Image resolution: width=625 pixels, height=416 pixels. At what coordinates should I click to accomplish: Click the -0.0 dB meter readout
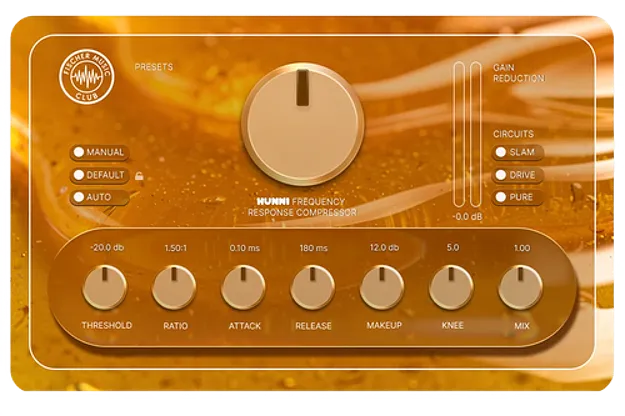coord(467,217)
